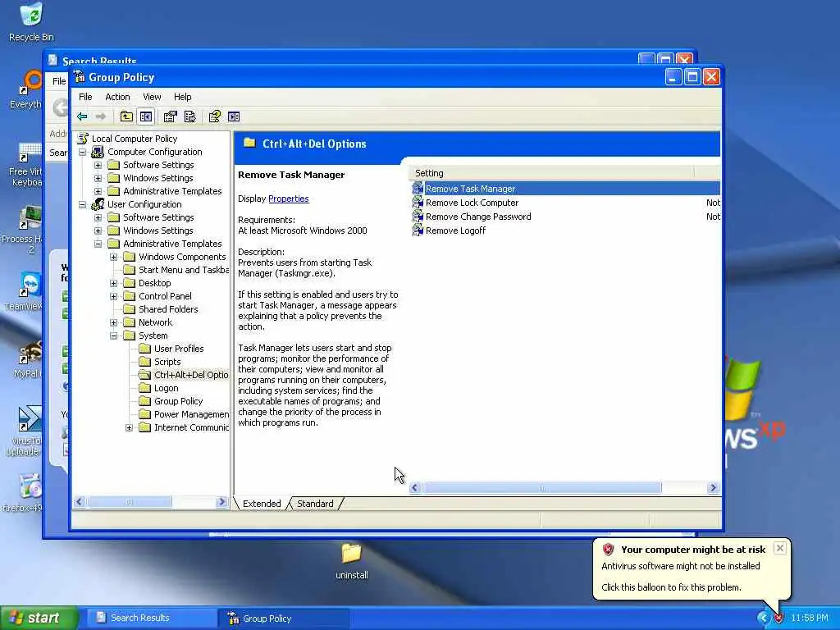
Task: Select the Start Menu and Taskbar folder
Action: 183,270
